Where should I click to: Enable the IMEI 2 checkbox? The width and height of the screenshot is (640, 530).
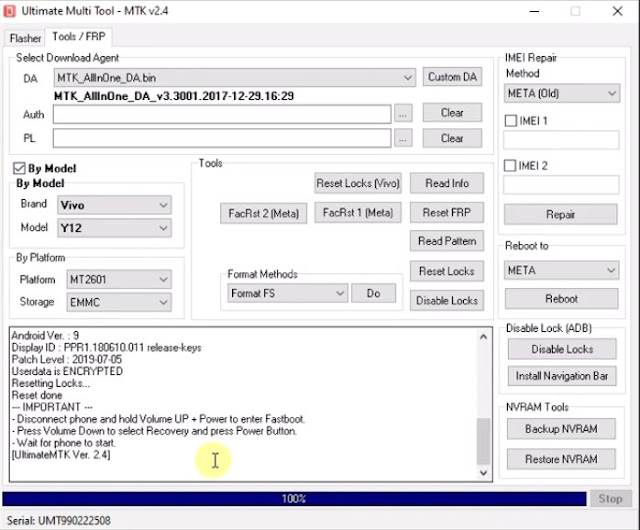point(510,166)
